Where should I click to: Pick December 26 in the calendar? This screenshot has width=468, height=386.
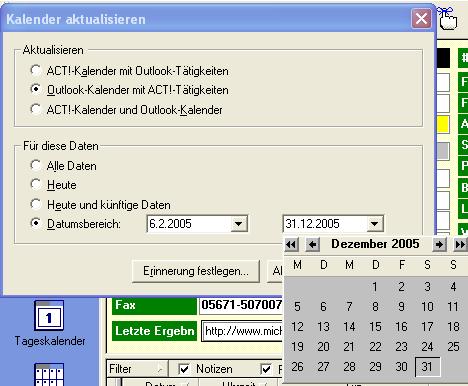297,367
